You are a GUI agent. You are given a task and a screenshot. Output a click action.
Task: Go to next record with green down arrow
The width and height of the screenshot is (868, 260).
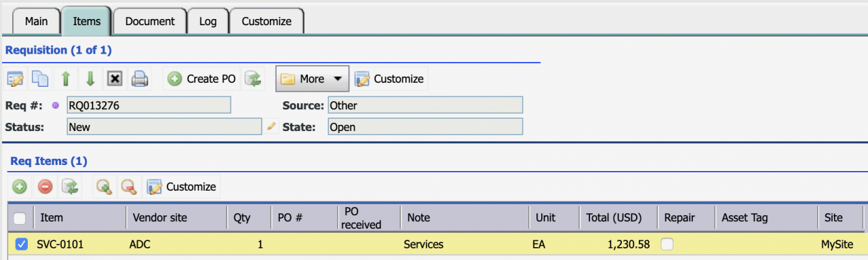(90, 79)
